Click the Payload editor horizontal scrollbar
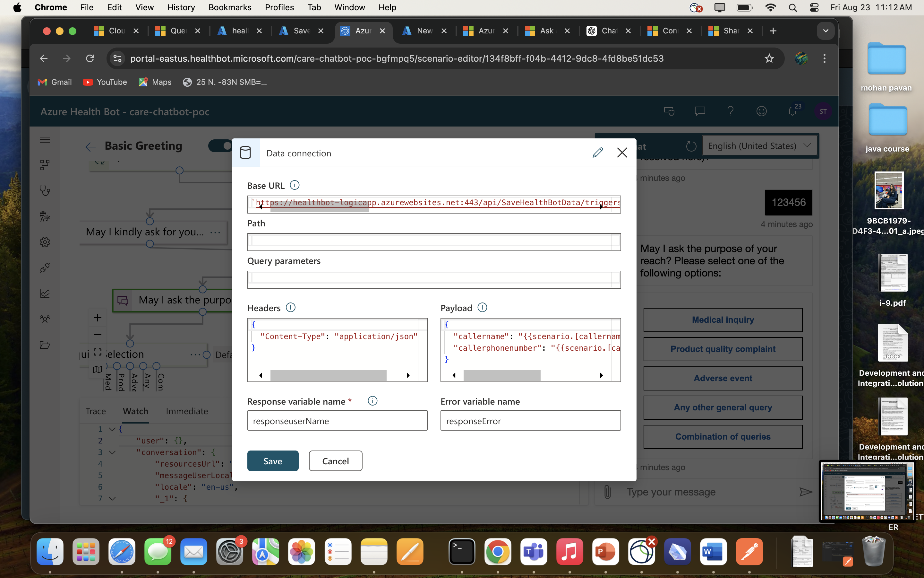This screenshot has width=924, height=578. 502,375
